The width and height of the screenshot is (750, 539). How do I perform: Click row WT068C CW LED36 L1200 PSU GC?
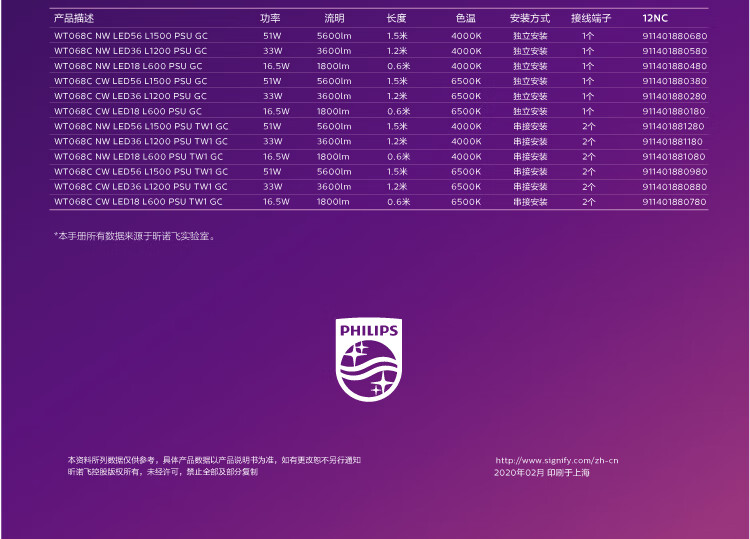coord(131,96)
